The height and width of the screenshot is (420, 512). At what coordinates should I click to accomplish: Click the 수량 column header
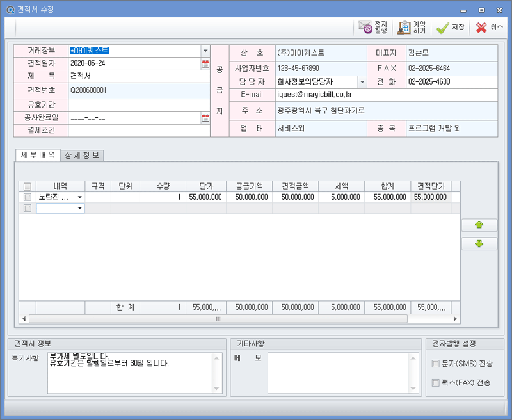(x=163, y=186)
